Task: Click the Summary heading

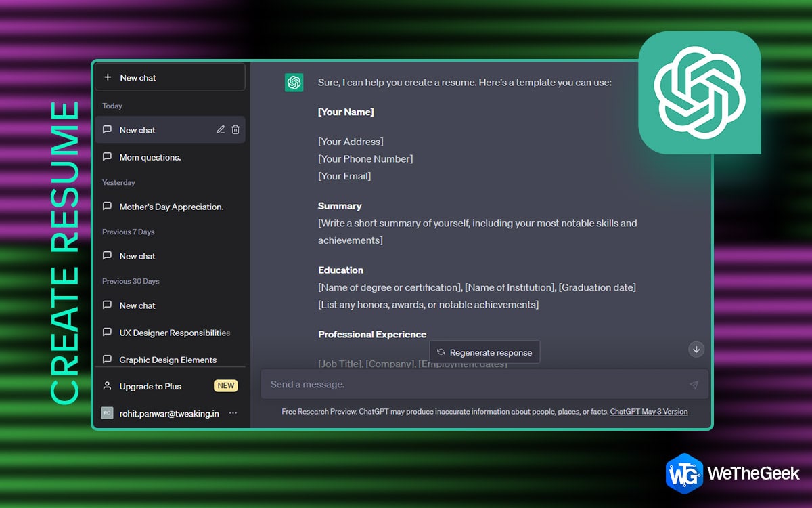Action: 340,206
